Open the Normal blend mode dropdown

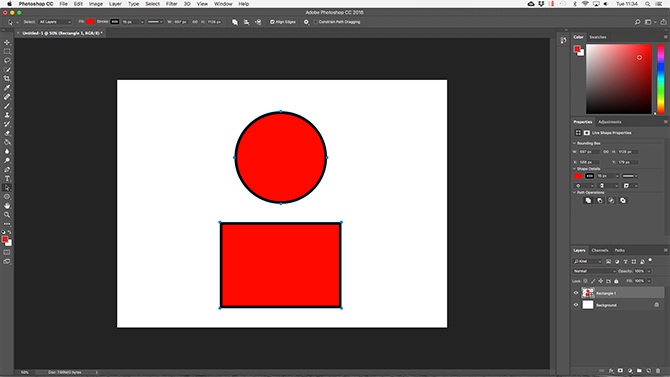point(594,271)
